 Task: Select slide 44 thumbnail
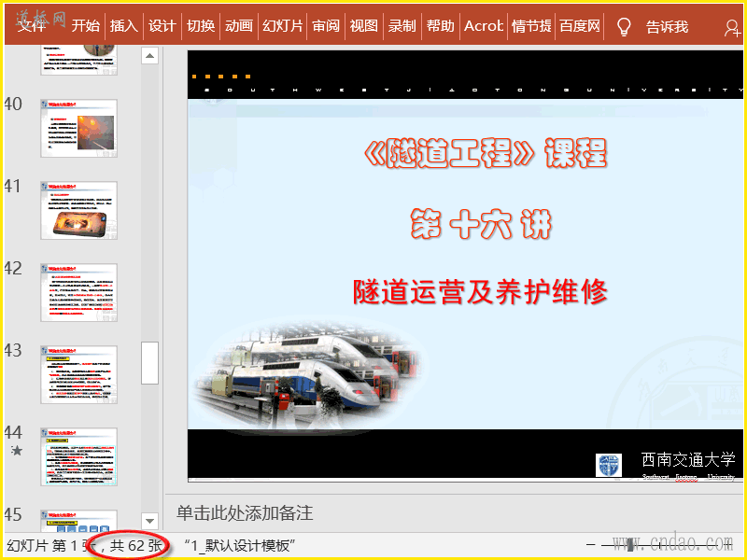79,456
